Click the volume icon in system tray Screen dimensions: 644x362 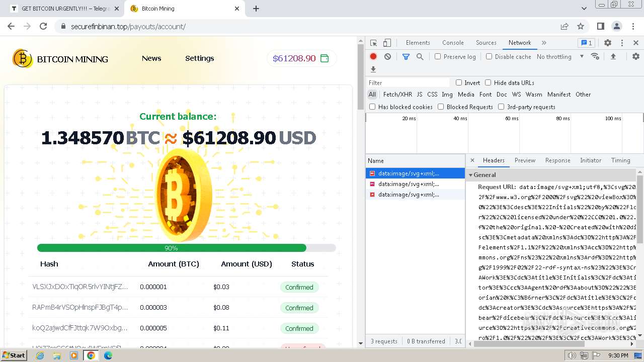(572, 355)
